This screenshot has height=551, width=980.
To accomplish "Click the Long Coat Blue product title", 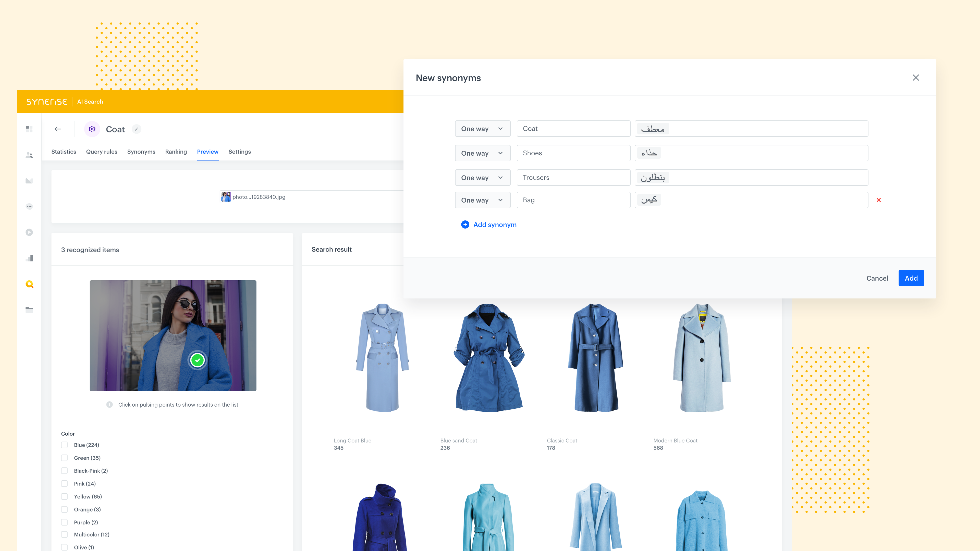I will (352, 440).
